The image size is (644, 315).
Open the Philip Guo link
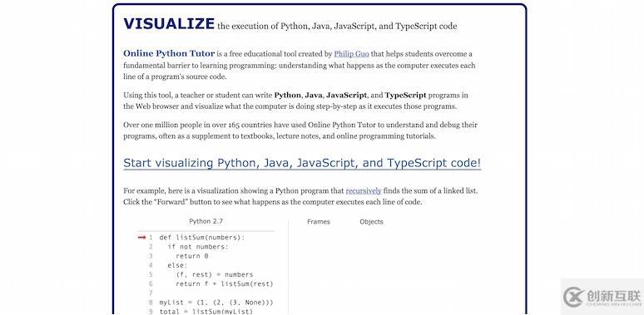(352, 54)
